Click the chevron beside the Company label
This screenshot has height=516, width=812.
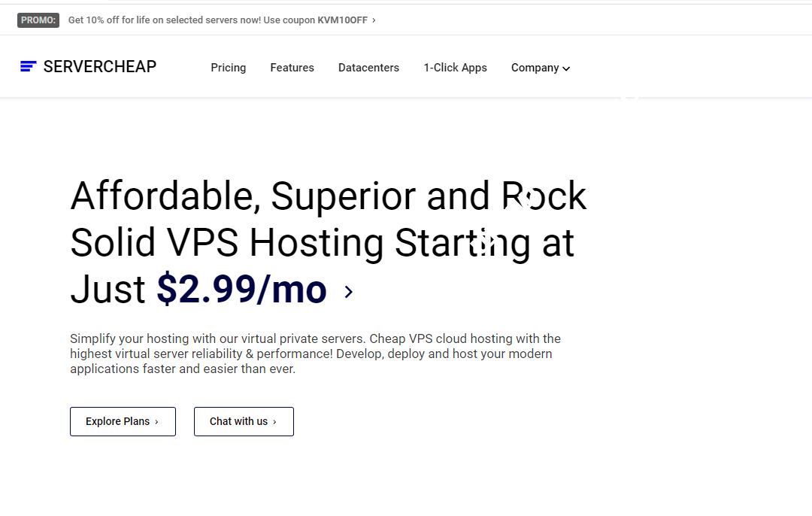click(x=565, y=68)
